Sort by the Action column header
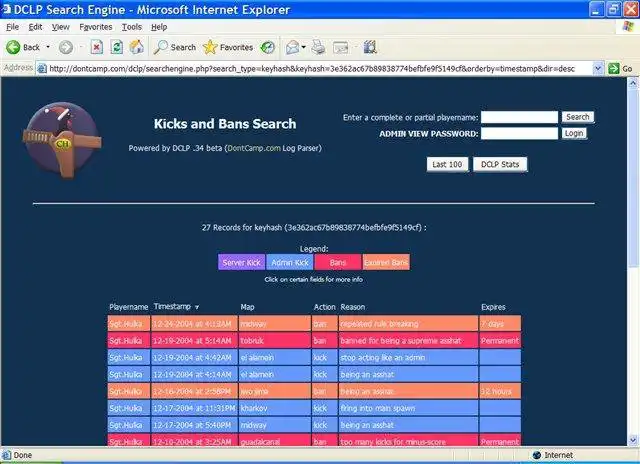This screenshot has height=464, width=640. pyautogui.click(x=324, y=307)
